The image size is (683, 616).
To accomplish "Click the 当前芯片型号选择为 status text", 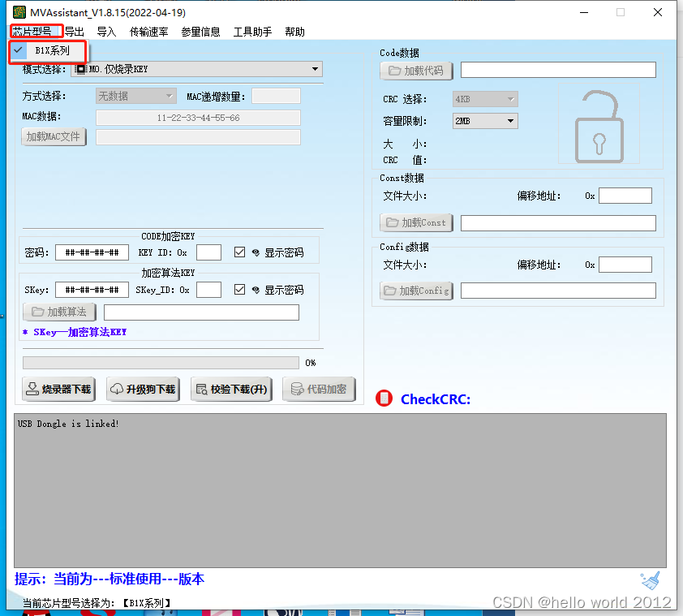I will click(x=97, y=603).
